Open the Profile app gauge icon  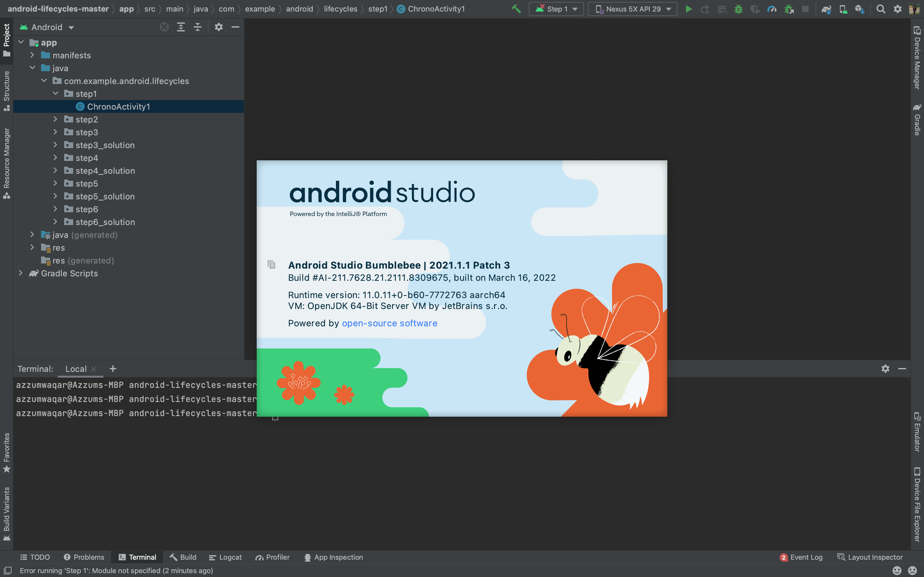(772, 9)
